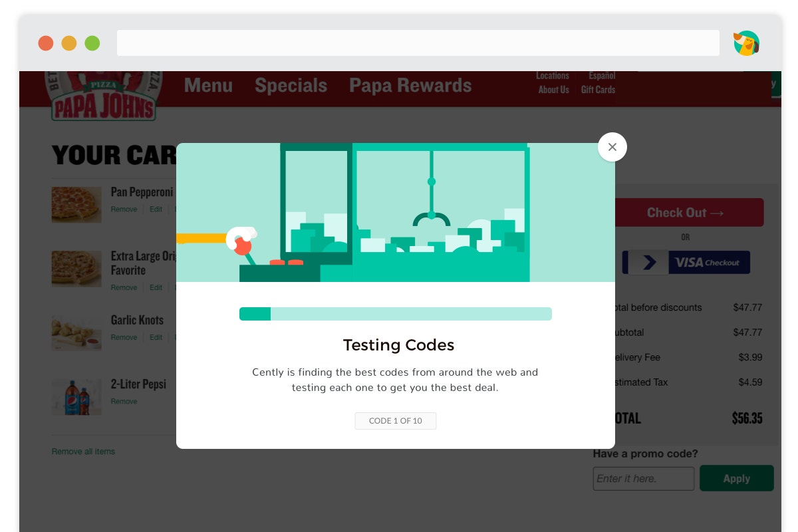Open the Menu tab

[208, 86]
